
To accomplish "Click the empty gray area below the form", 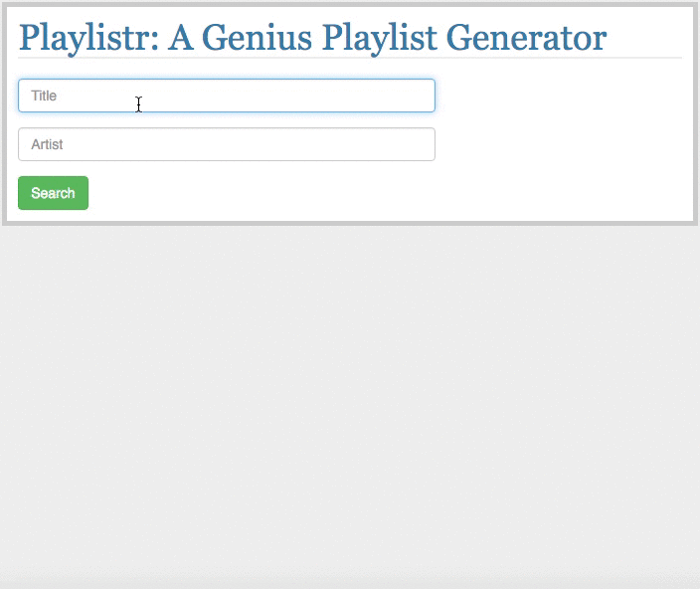I will [x=348, y=398].
